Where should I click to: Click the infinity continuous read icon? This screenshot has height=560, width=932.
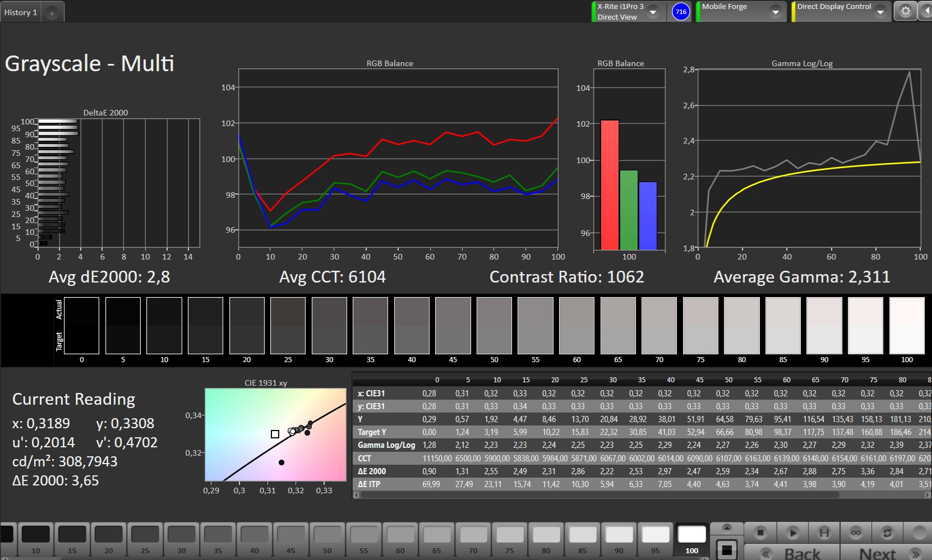855,532
